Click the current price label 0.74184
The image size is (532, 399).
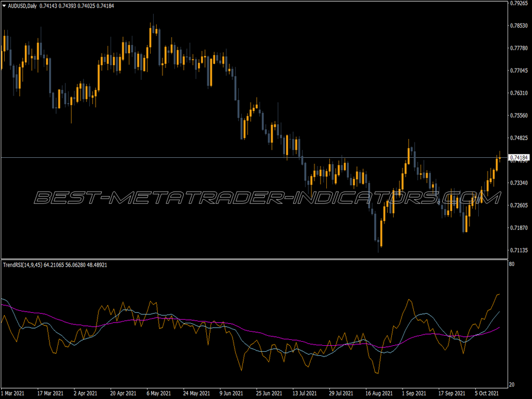[x=519, y=158]
